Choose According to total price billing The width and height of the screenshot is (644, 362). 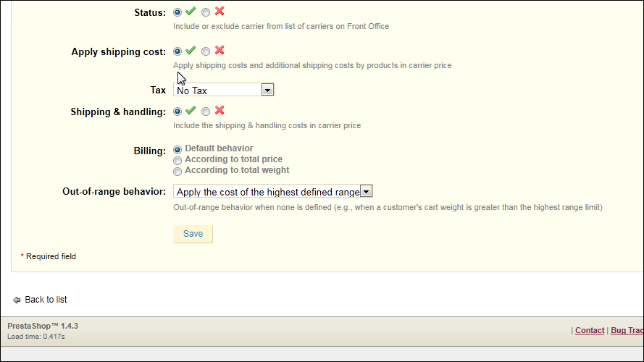[x=177, y=161]
